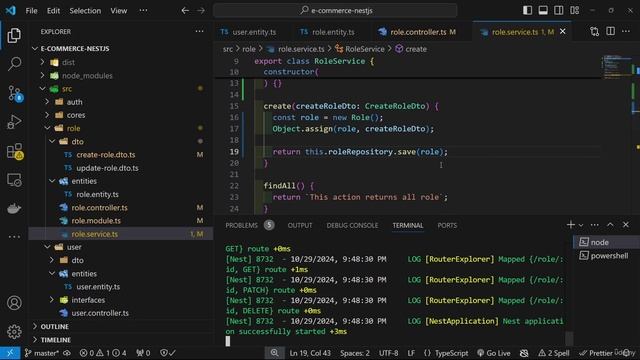Open the Remote Explorer view
The image size is (640, 360).
(14, 180)
